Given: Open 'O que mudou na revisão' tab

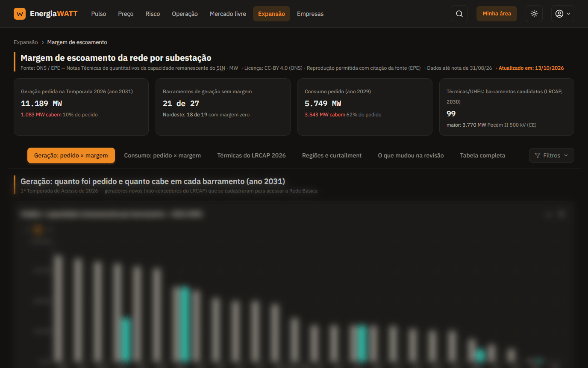Looking at the screenshot, I should point(411,155).
